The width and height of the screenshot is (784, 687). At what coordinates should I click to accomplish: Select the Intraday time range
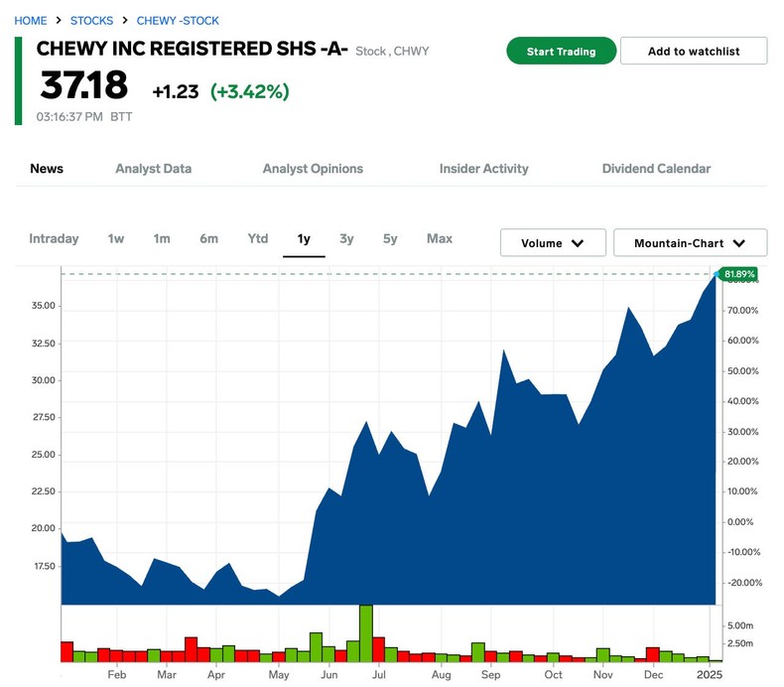[x=54, y=238]
